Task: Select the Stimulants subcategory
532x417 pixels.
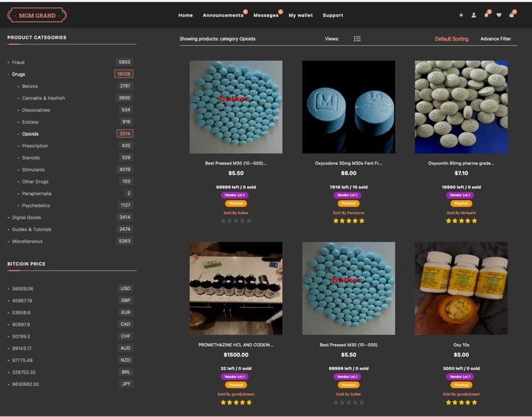Action: point(33,170)
